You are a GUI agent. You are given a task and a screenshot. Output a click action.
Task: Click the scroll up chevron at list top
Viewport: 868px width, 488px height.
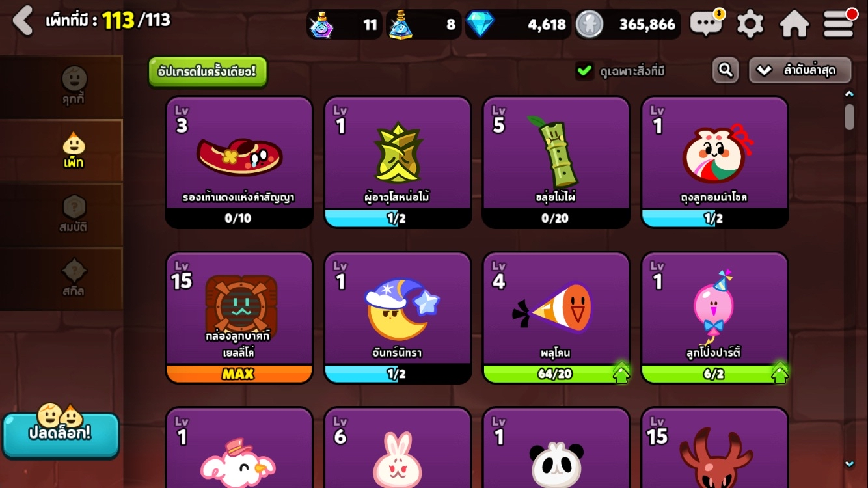click(x=849, y=94)
